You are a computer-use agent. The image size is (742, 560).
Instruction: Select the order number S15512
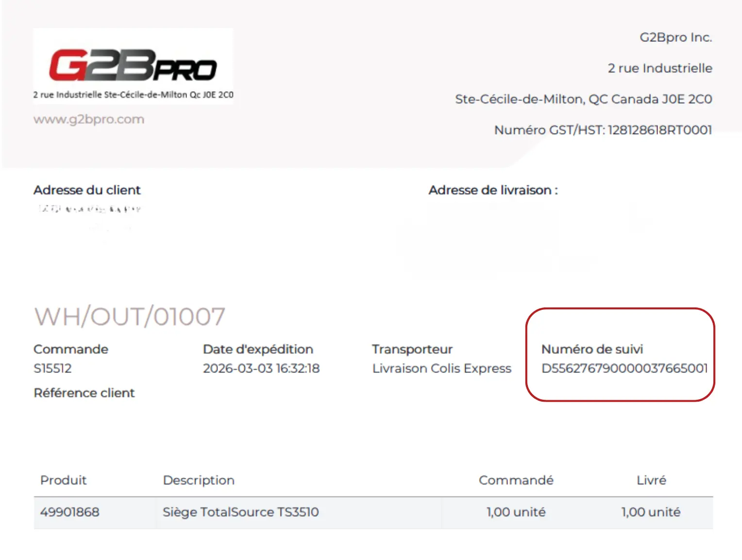(x=52, y=369)
